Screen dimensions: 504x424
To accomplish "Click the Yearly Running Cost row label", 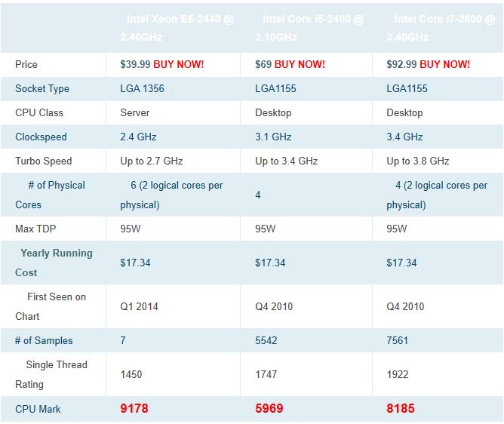I will click(x=54, y=263).
